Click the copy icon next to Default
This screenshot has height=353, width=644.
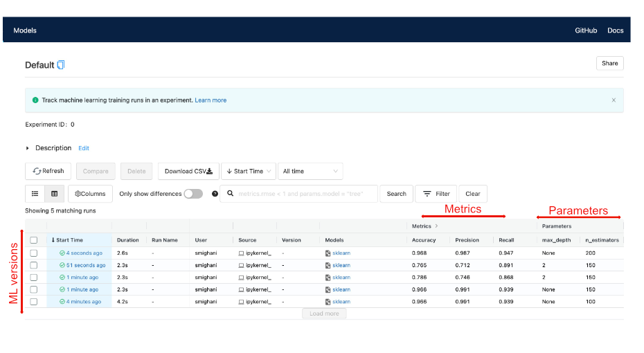pos(61,65)
